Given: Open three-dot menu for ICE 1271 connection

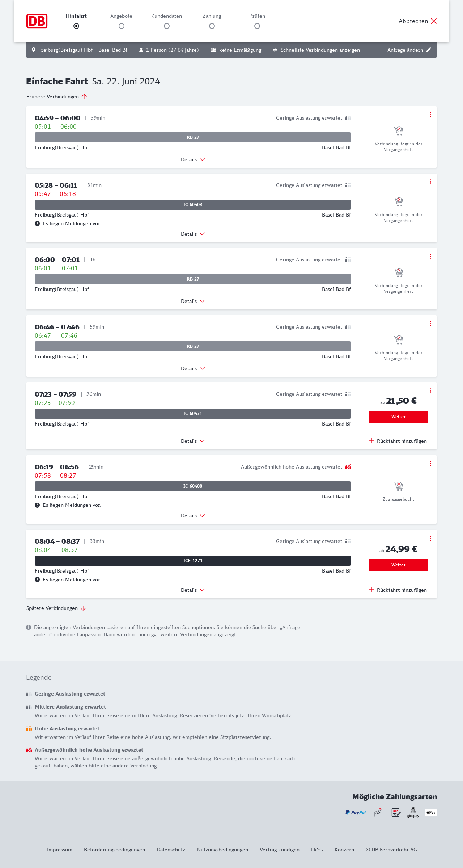Looking at the screenshot, I should [x=430, y=539].
